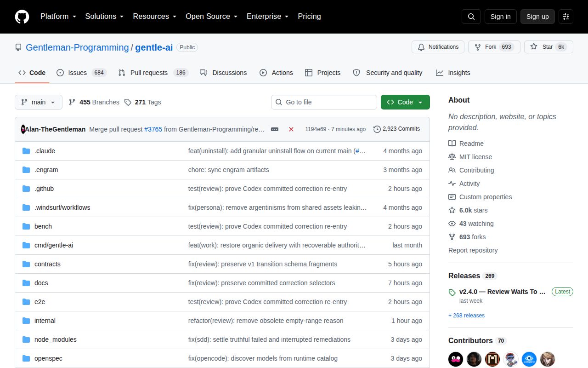This screenshot has height=368, width=588.
Task: Open the Pricing page
Action: click(x=309, y=17)
